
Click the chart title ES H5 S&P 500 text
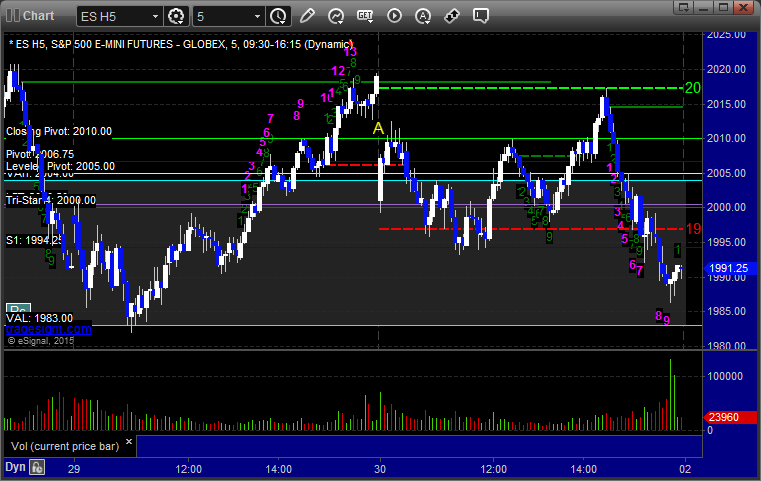click(181, 44)
